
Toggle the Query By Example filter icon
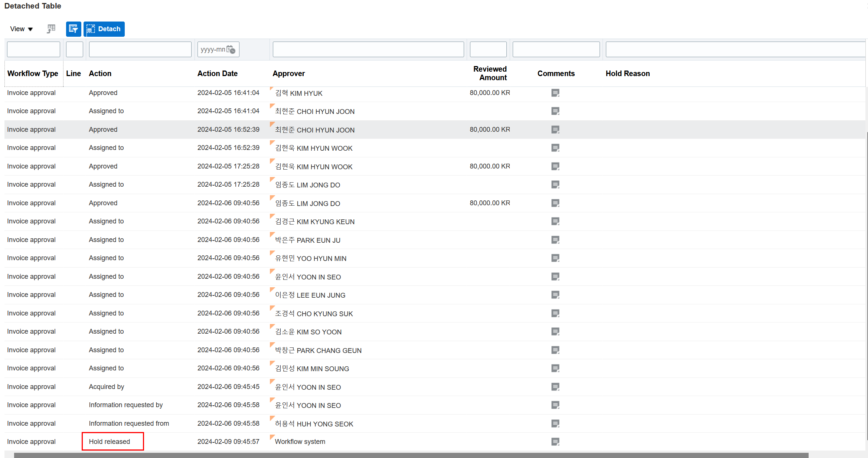[73, 29]
